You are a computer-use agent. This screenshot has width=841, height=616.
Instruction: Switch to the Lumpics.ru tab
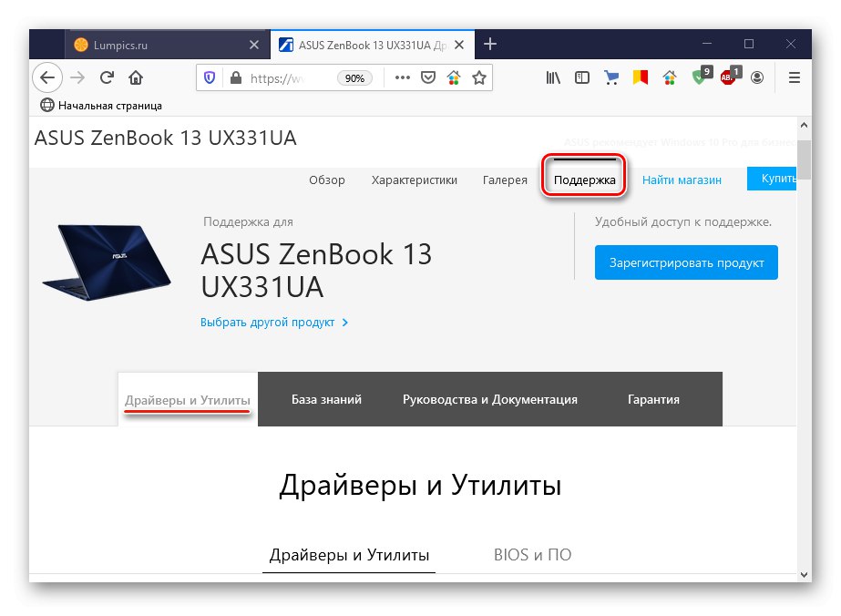(167, 45)
